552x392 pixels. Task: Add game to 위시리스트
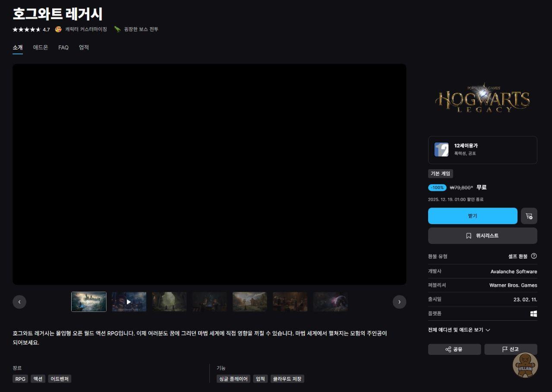[482, 236]
